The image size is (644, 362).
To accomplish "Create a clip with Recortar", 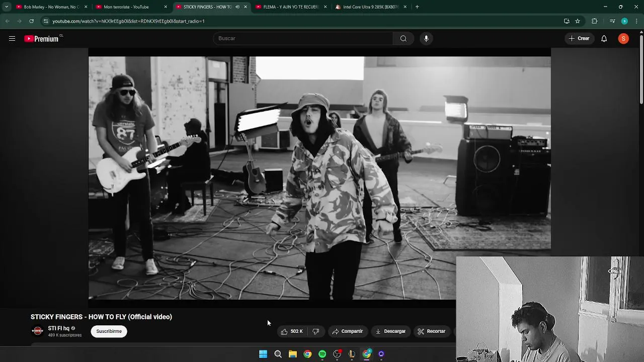I will [432, 331].
